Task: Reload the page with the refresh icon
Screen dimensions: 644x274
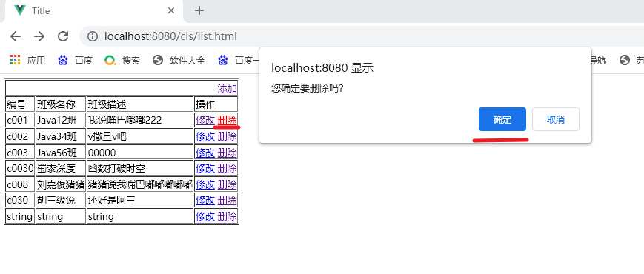Action: (x=63, y=36)
